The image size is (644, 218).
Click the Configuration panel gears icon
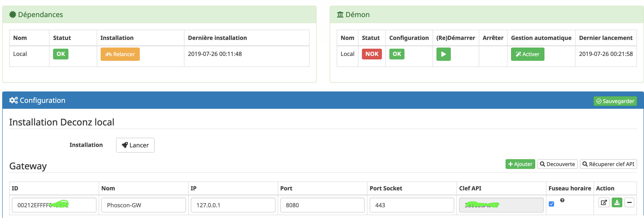pos(14,100)
